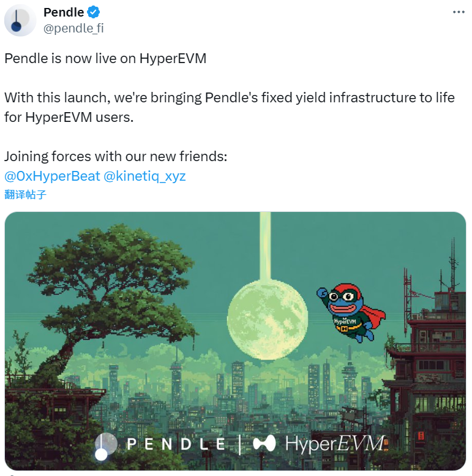Image resolution: width=472 pixels, height=476 pixels.
Task: Click the blue verified badge next to Pendle
Action: 94,12
